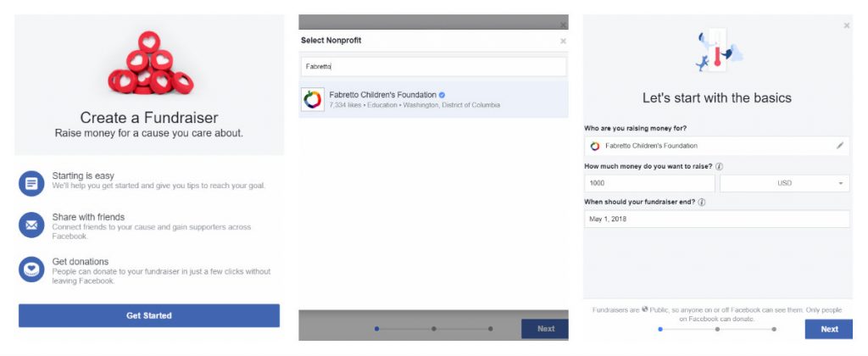Viewport: 868px width, 356px height.
Task: Select Fabretto Children's Foundation search result
Action: 433,100
